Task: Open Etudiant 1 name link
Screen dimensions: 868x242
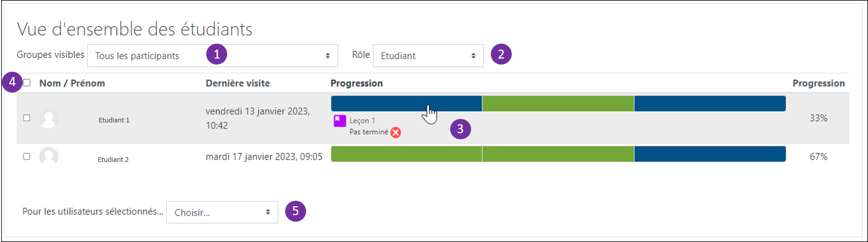Action: coord(114,120)
